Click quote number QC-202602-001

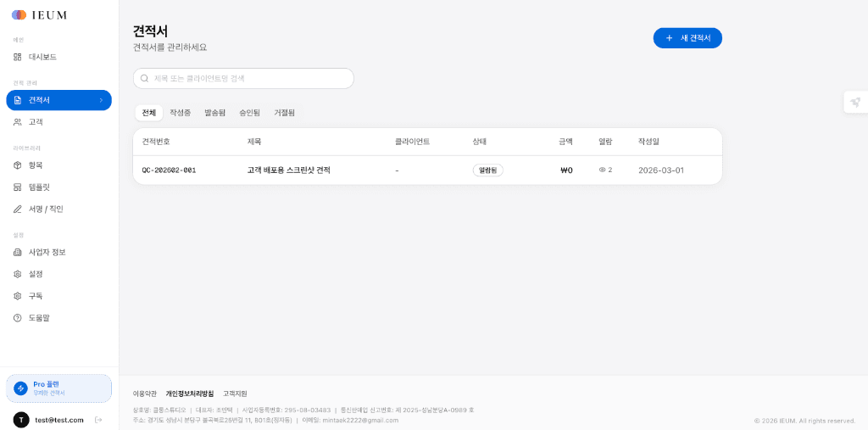point(169,170)
